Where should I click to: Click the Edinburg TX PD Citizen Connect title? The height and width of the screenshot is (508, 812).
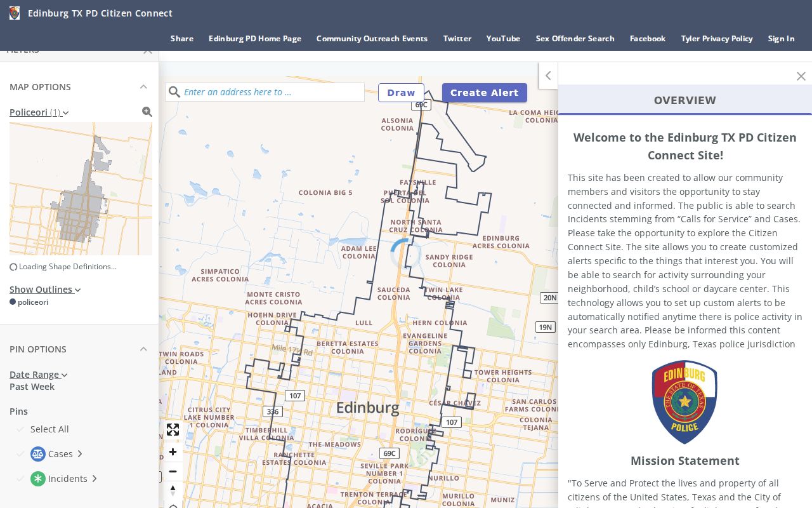(x=100, y=13)
